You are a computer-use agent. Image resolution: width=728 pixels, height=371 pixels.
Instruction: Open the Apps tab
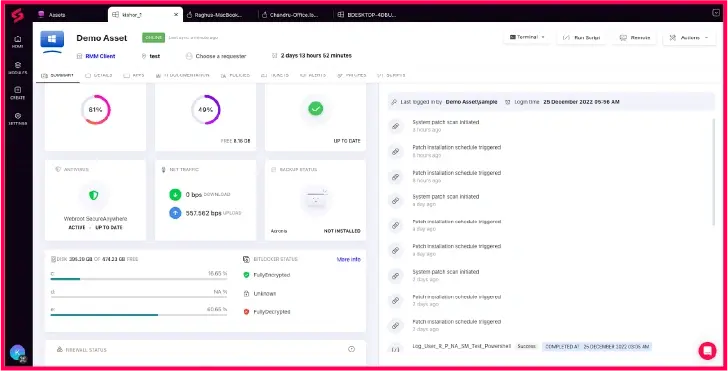134,75
